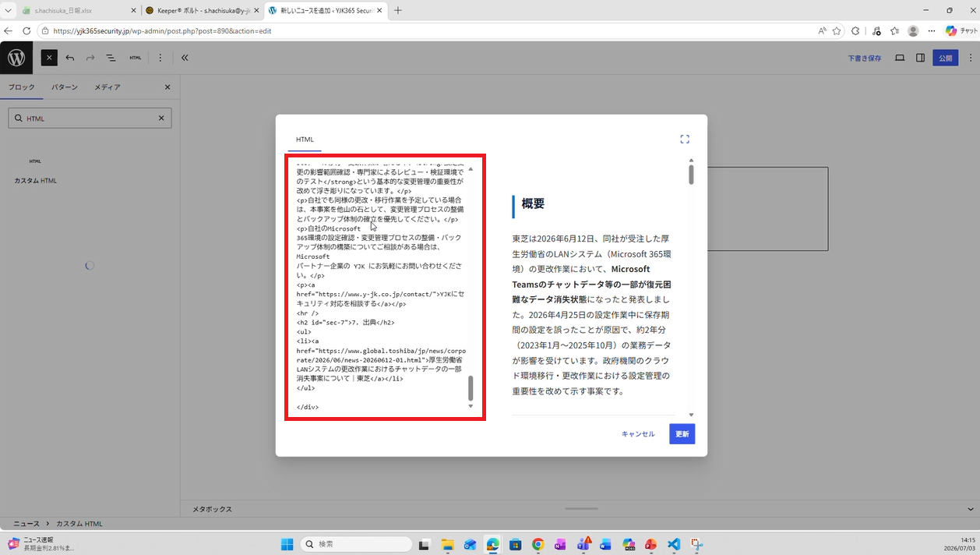Collapse the block toolbar with the double chevron
Screen dimensions: 980x555
pos(185,58)
